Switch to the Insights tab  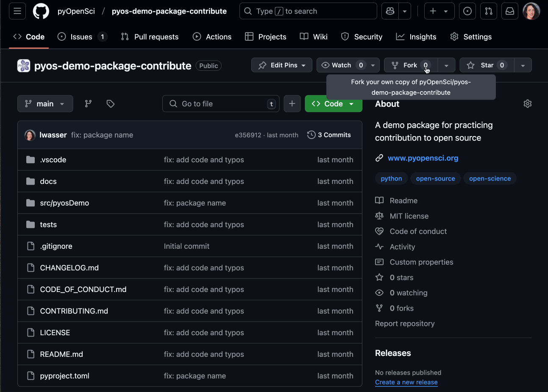click(x=416, y=37)
